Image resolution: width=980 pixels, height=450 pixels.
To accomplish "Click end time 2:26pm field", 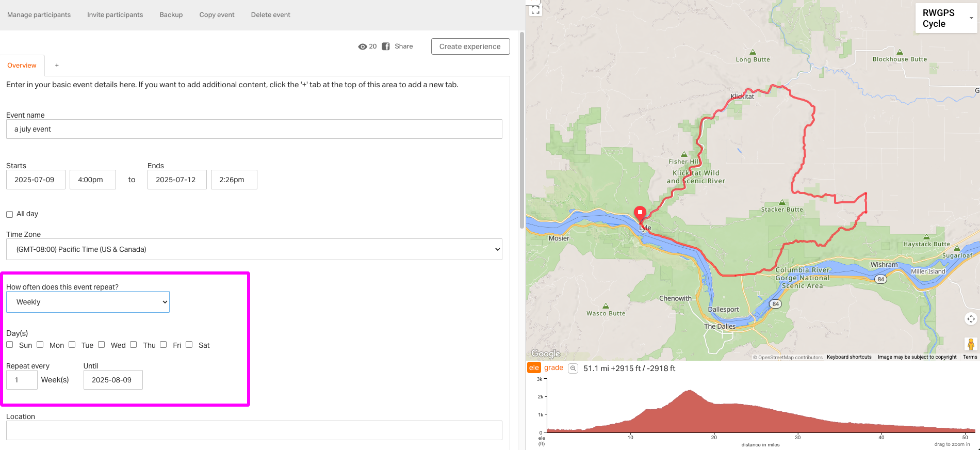I will (x=234, y=180).
